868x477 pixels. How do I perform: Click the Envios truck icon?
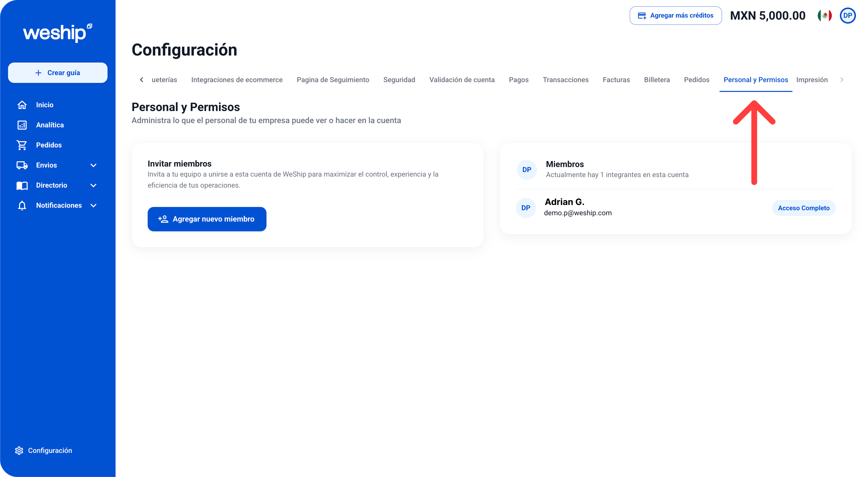pos(22,165)
